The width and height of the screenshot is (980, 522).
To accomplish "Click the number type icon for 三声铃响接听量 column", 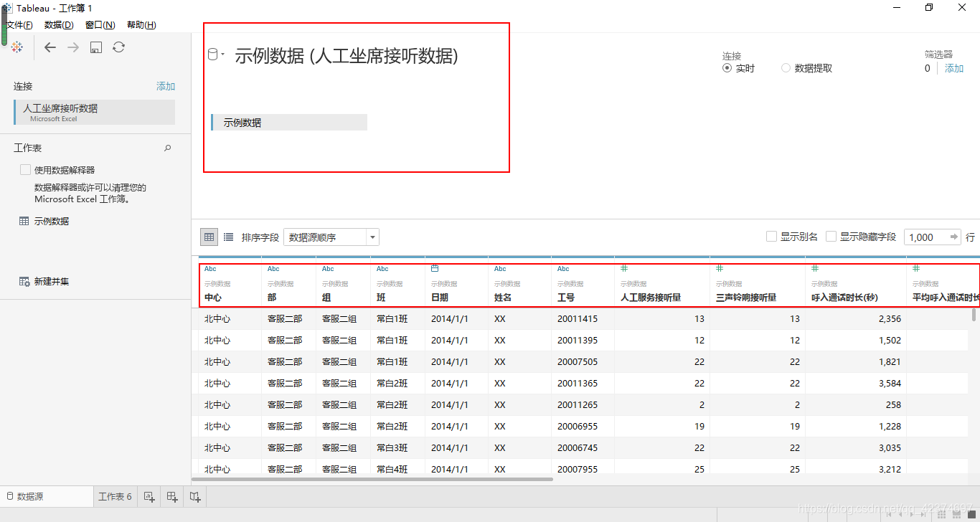I will point(720,268).
